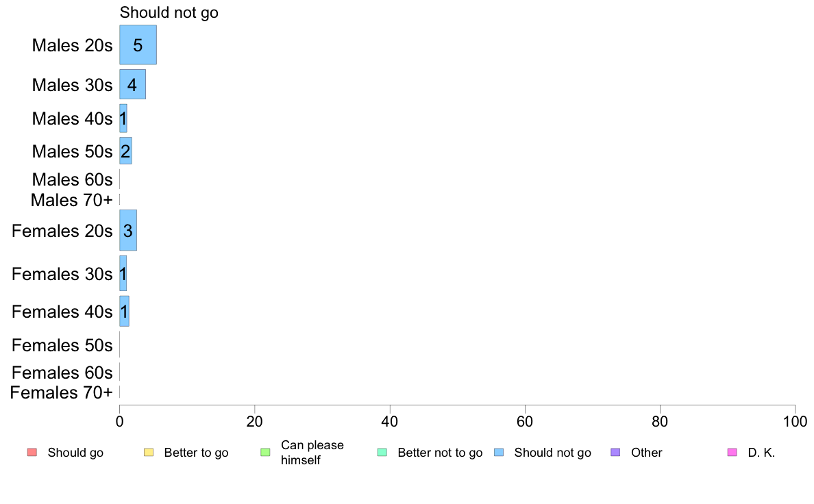Image resolution: width=814 pixels, height=504 pixels.
Task: Click the Females 40s bar
Action: click(124, 312)
